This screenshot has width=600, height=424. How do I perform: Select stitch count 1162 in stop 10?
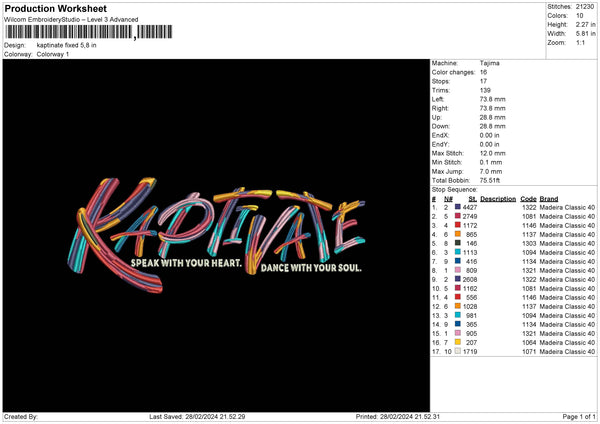(x=470, y=289)
